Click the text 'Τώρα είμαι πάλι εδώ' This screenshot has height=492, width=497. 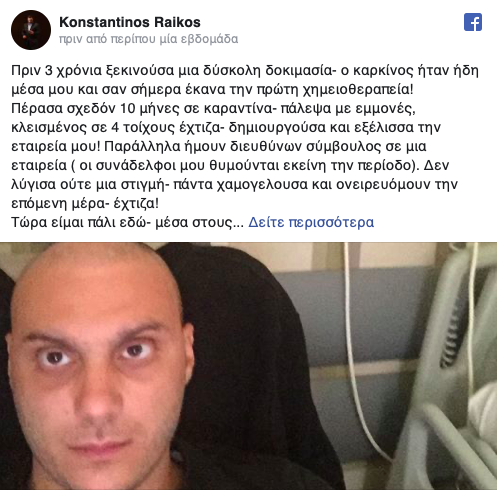coord(78,222)
